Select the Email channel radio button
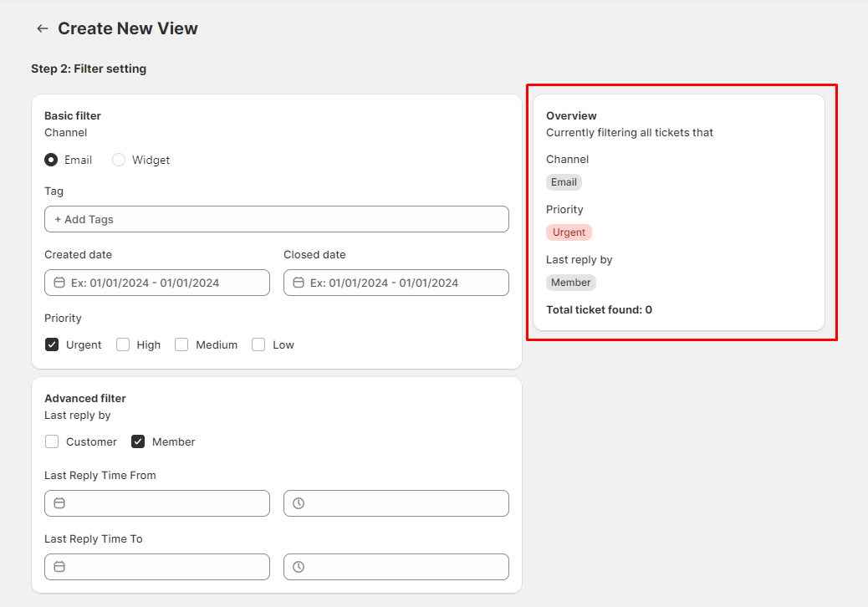 coord(51,160)
